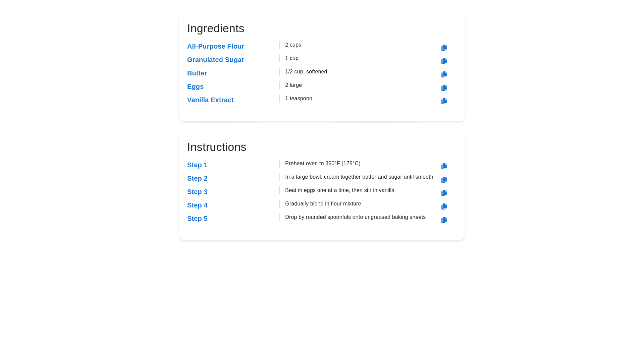This screenshot has height=362, width=644.
Task: Select the Granulated Sugar ingredient name
Action: [x=215, y=60]
